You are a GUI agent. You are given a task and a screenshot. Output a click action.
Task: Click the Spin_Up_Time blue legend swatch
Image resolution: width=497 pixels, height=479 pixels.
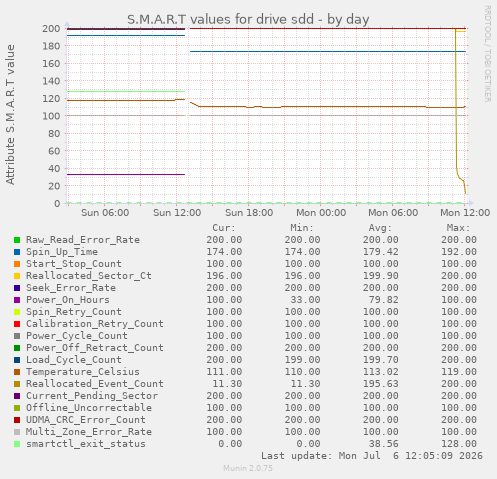[x=17, y=252]
